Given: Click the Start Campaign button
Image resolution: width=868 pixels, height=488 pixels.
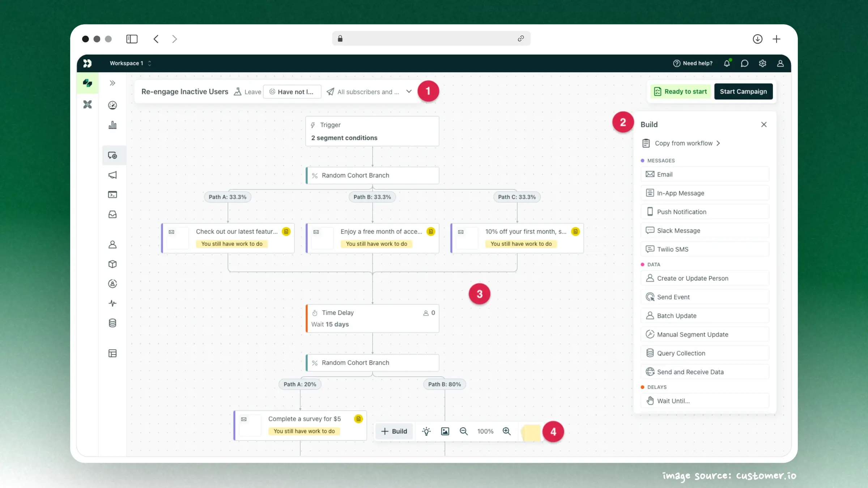Looking at the screenshot, I should pos(743,91).
